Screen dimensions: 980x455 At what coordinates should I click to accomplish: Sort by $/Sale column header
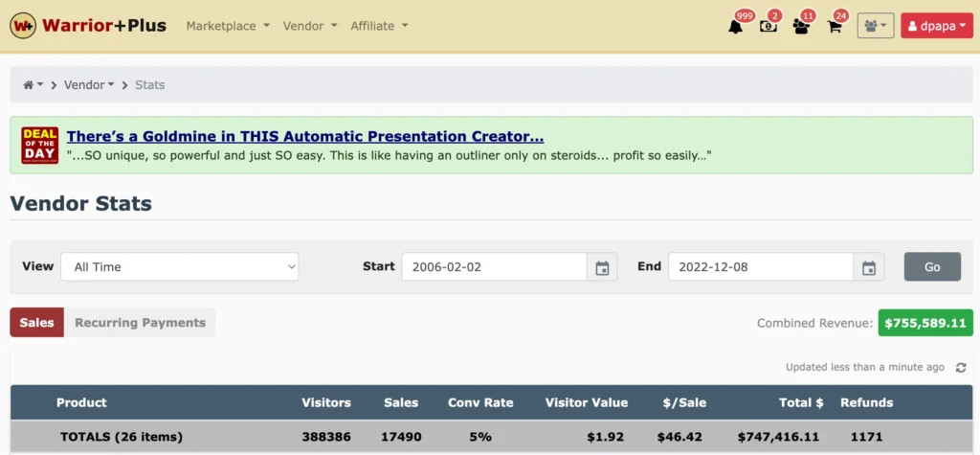684,402
